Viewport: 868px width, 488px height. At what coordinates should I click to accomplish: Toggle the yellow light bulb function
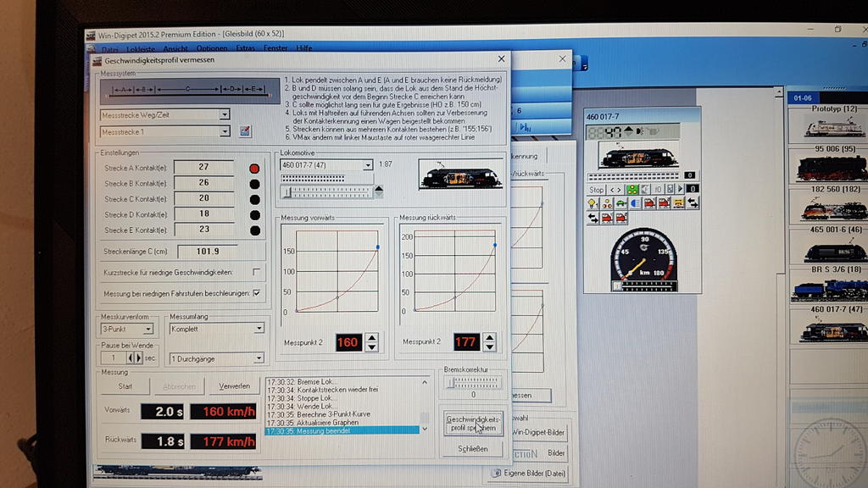593,203
